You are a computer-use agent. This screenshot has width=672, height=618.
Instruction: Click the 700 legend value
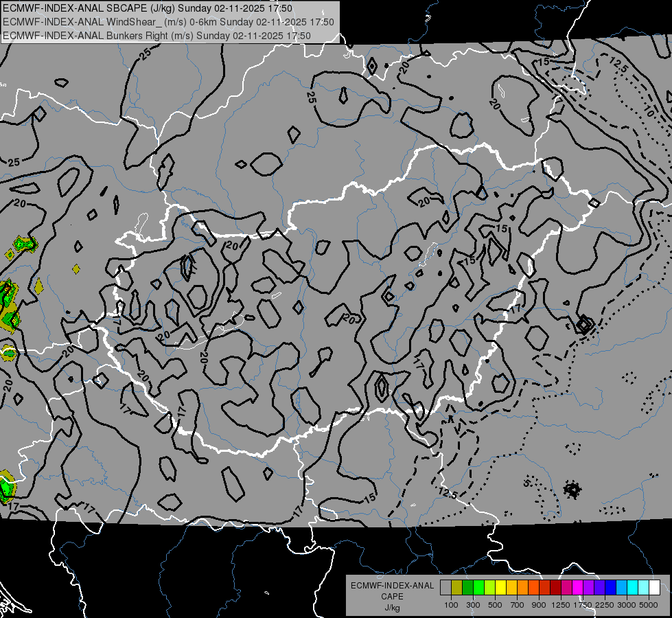[518, 605]
